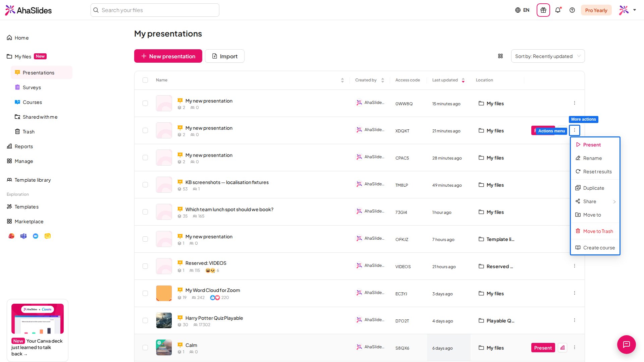Check the Reserved: VIDEOS row checkbox

(145, 266)
